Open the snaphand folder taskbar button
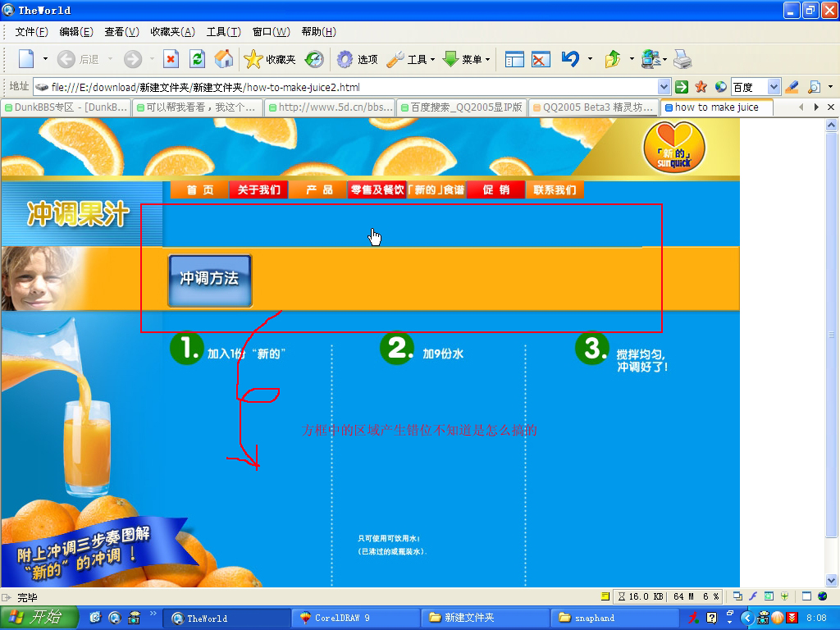The width and height of the screenshot is (840, 630). coord(615,618)
